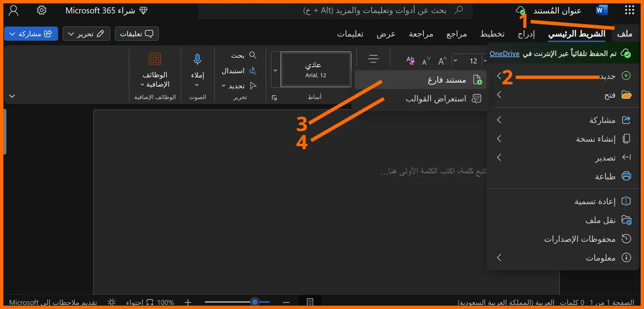Click the page view icon in the status bar
This screenshot has width=644, height=309.
310,302
